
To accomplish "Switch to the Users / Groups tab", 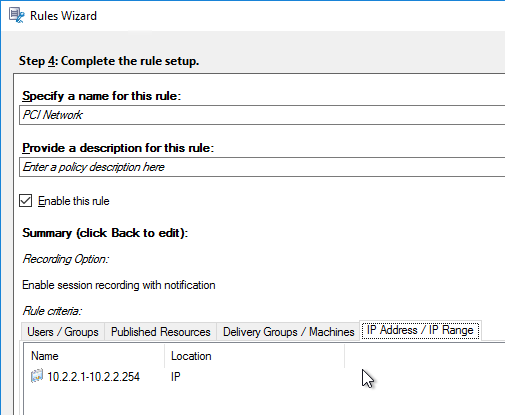I will coord(63,332).
